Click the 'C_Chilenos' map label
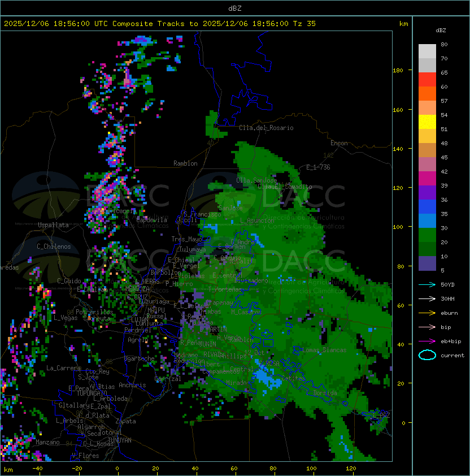The width and height of the screenshot is (470, 476). point(54,246)
